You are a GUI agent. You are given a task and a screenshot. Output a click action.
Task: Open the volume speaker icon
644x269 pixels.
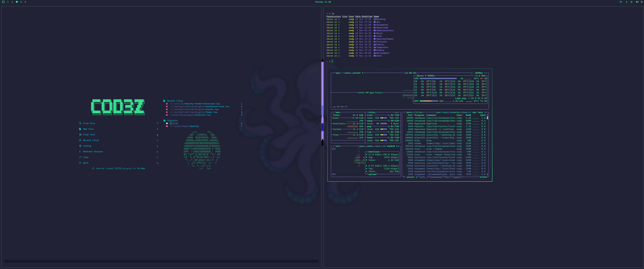[x=637, y=2]
